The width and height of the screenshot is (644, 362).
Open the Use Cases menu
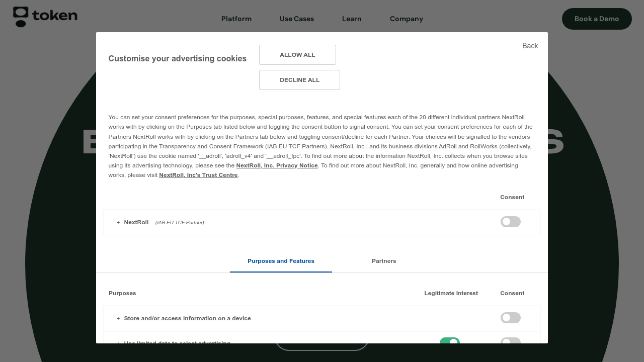tap(296, 19)
